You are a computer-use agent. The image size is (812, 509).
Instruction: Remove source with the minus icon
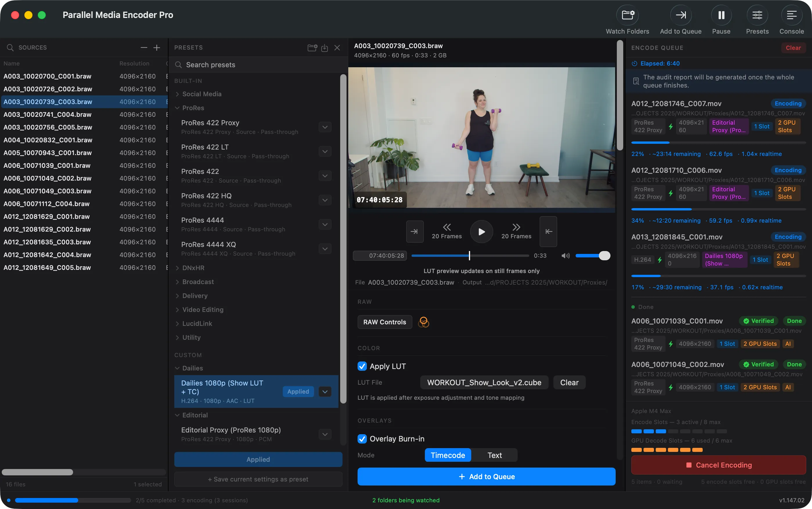tap(144, 48)
